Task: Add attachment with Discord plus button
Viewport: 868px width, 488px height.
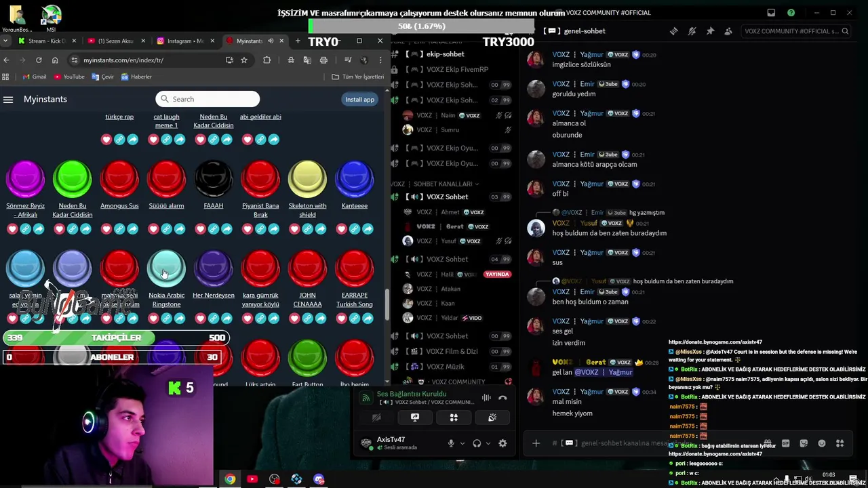Action: pos(536,443)
